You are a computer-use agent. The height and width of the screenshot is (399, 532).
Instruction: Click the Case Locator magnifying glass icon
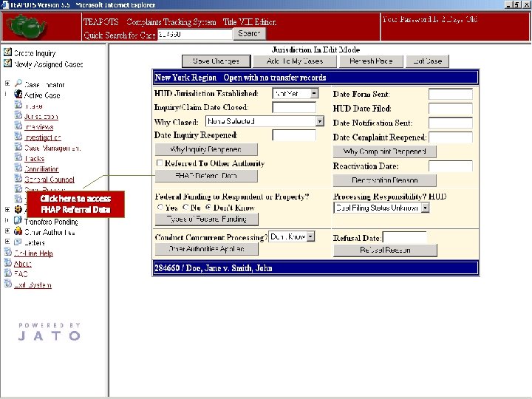coord(18,83)
